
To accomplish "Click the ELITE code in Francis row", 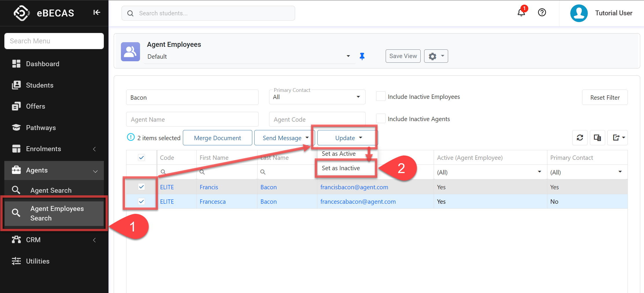I will (167, 187).
